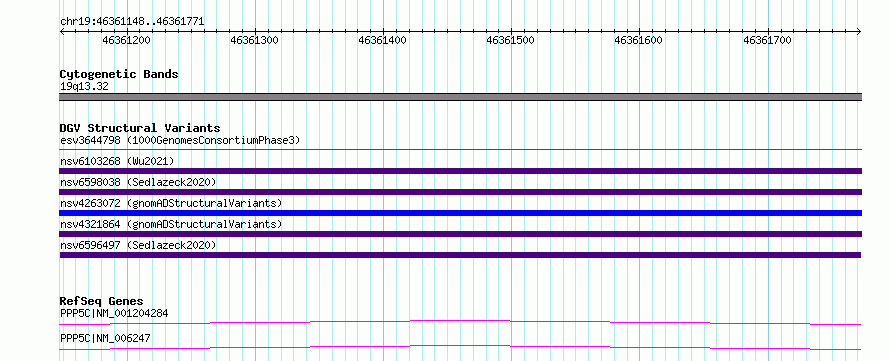The image size is (890, 361).
Task: Open the RefSeq Genes track heading
Action: [x=102, y=301]
